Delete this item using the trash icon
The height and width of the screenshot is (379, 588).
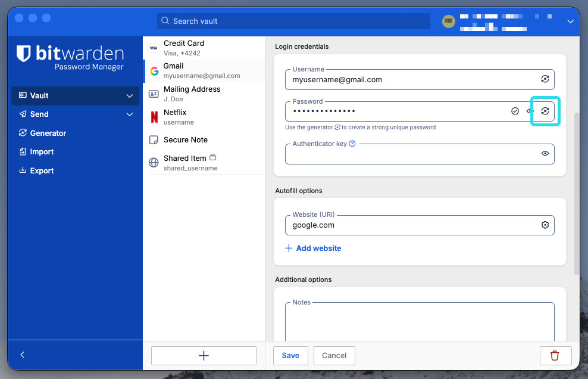[555, 355]
